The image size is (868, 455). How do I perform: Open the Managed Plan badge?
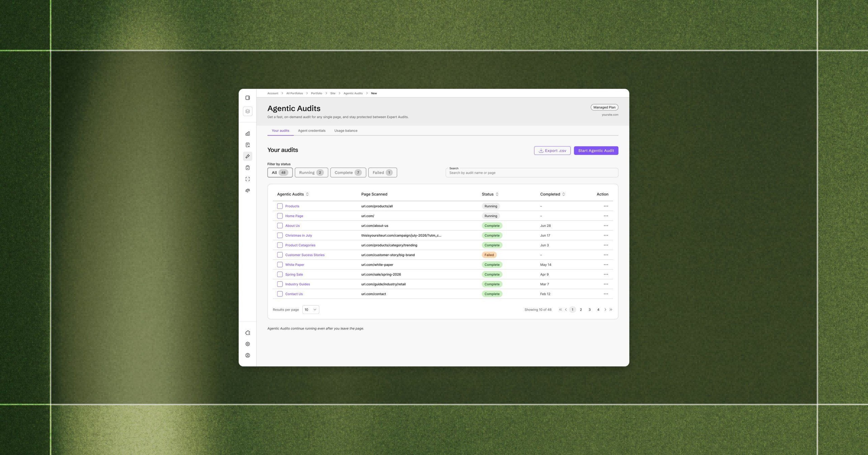click(x=604, y=107)
